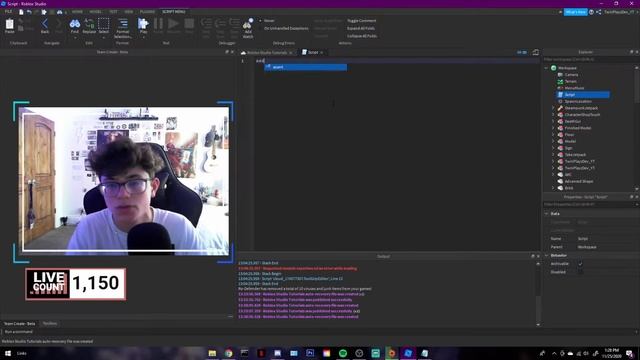Click the New file icon in quick access bar
Screen dimensions: 640x360
(21, 12)
